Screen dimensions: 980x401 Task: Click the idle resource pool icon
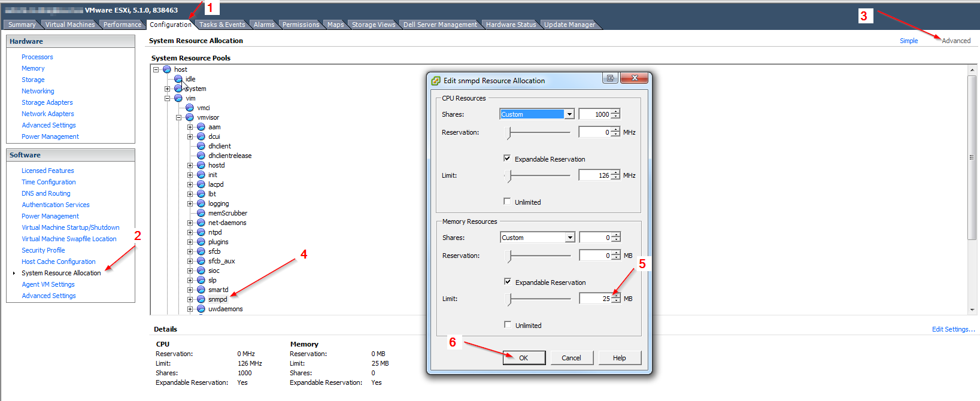click(178, 79)
